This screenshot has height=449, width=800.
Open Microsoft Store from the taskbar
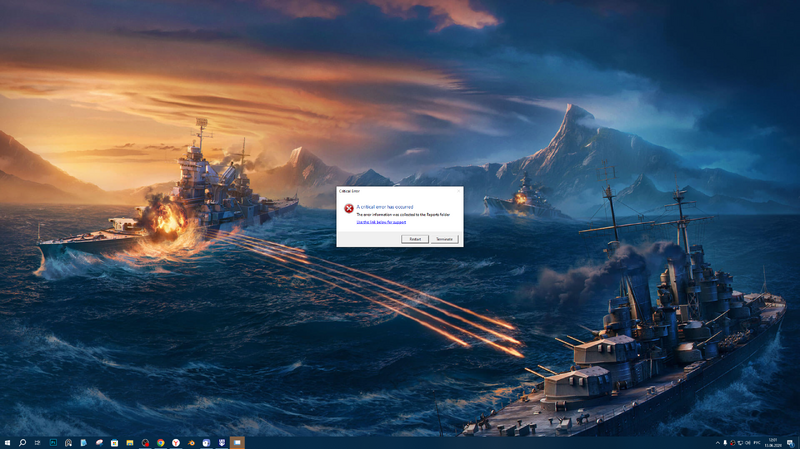(x=114, y=443)
